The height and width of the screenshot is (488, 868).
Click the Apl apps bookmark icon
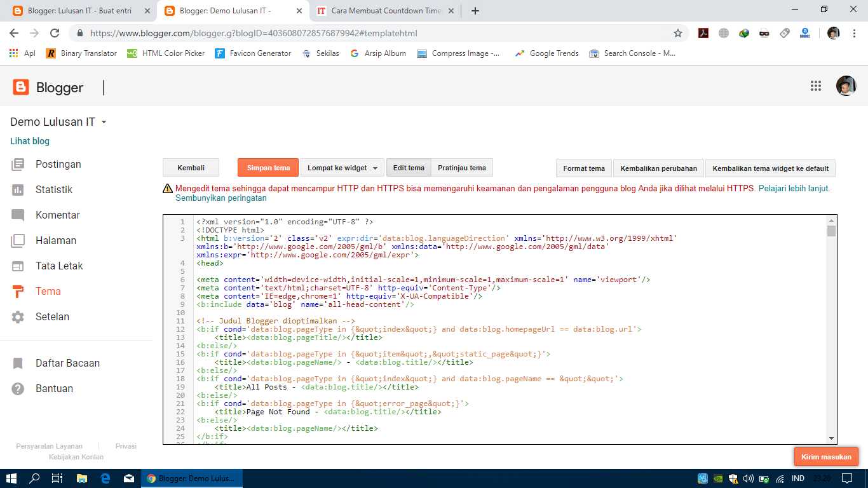[13, 53]
